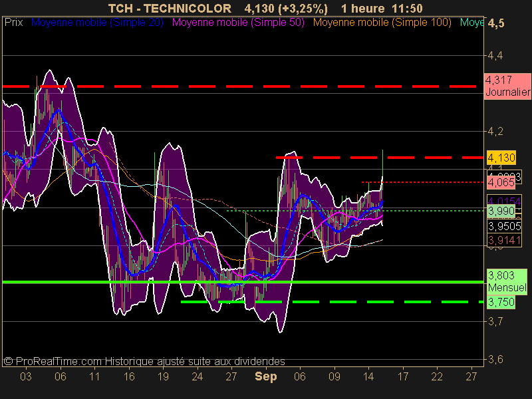532x399 pixels.
Task: Click the "24" date axis label
Action: [198, 376]
